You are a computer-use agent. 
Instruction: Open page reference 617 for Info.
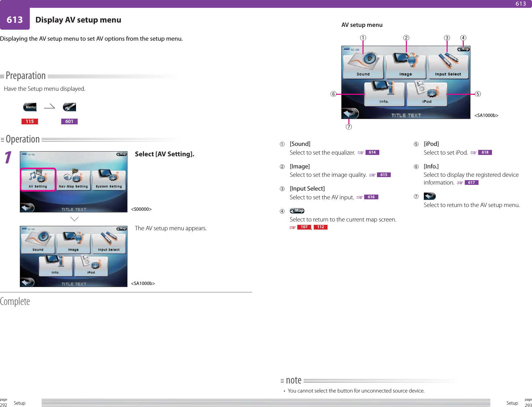[x=471, y=182]
